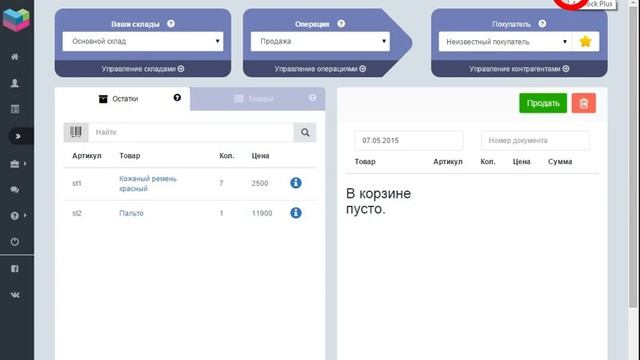Image resolution: width=640 pixels, height=360 pixels.
Task: Click the colorful cube app logo
Action: [x=16, y=19]
